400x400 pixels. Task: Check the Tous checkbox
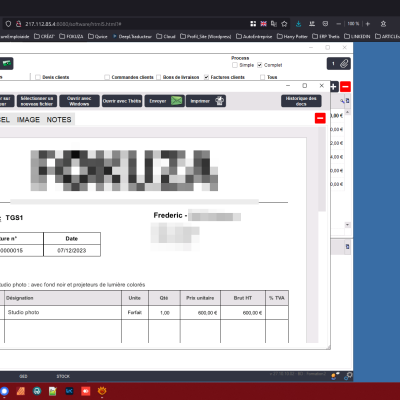click(263, 77)
